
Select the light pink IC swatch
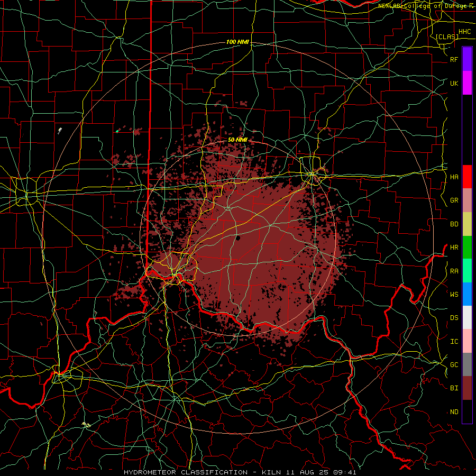click(467, 341)
